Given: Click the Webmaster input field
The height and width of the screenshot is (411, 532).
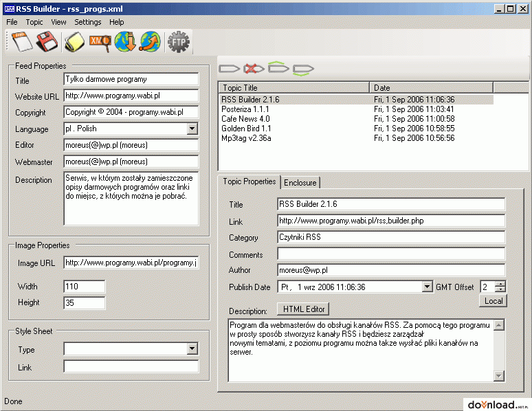Looking at the screenshot, I should tap(131, 162).
